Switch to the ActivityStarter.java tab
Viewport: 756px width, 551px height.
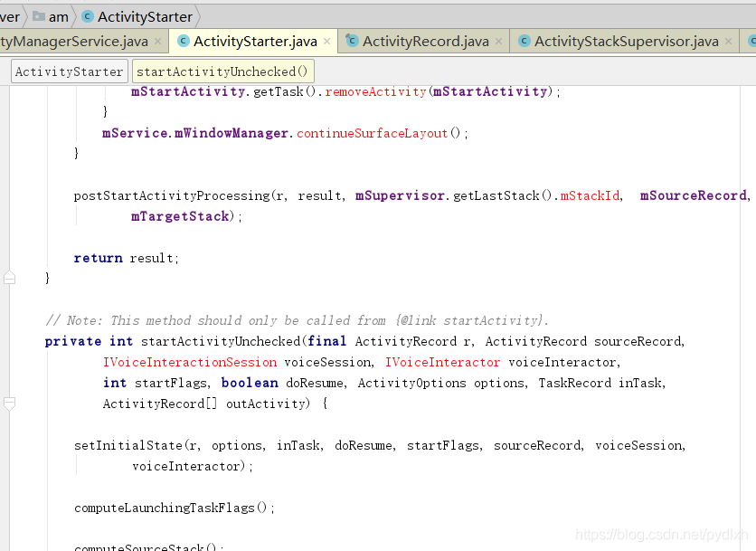(x=255, y=42)
